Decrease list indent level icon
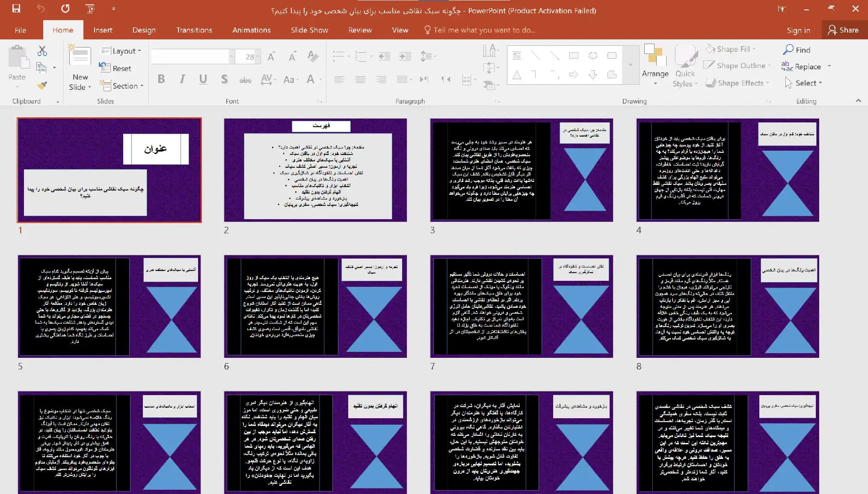 tap(384, 56)
